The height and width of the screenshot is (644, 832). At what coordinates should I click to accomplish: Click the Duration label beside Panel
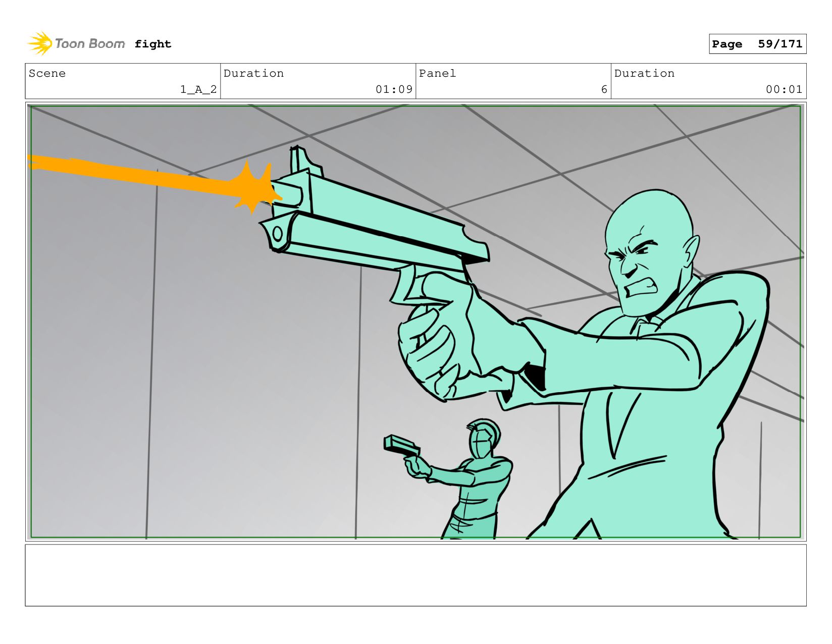(x=644, y=73)
